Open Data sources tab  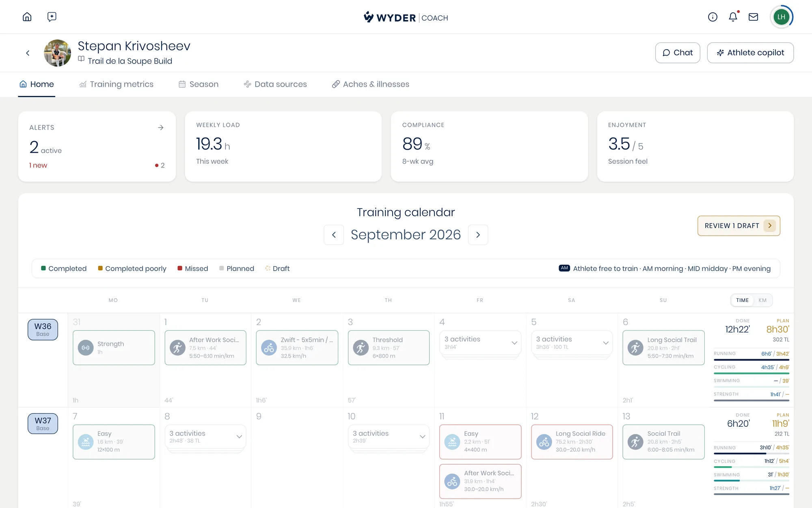click(x=275, y=84)
